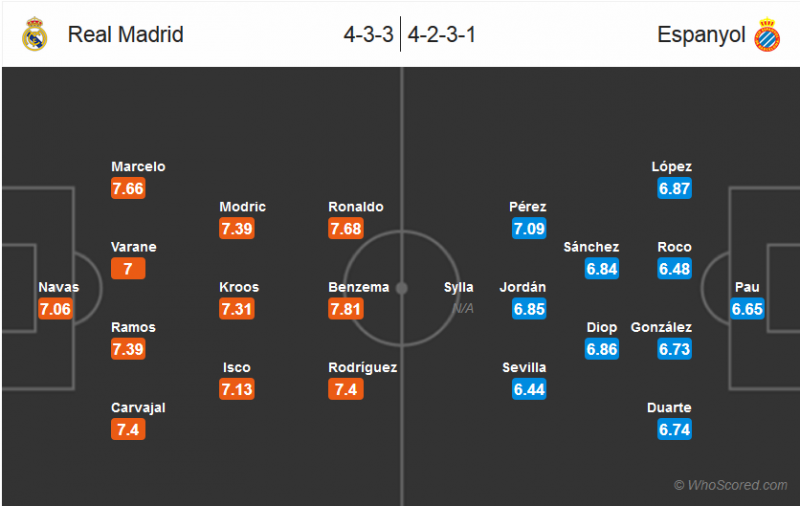
Task: Select Pau's 6.65 rating badge
Action: (x=747, y=309)
